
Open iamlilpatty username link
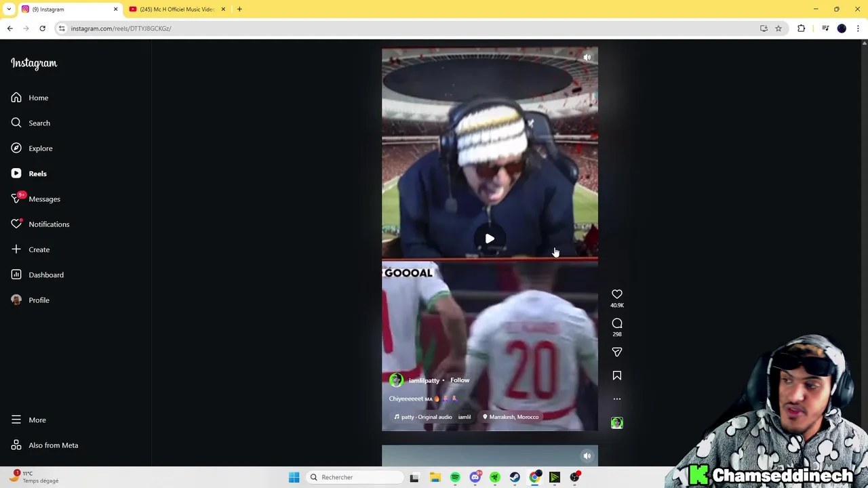(424, 380)
